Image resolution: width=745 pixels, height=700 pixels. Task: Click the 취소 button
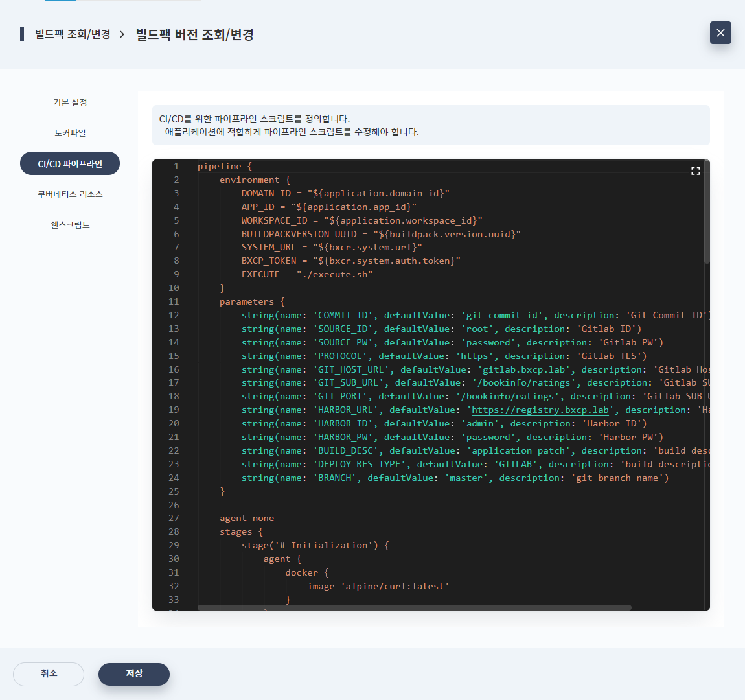(x=49, y=674)
